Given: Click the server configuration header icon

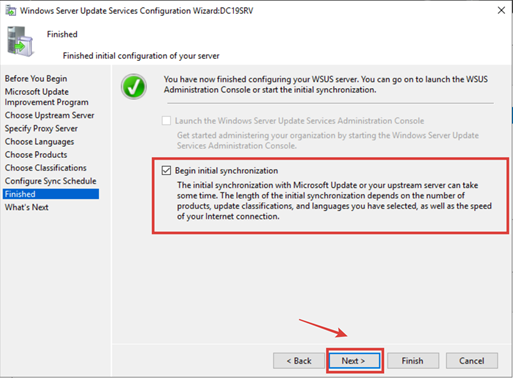Looking at the screenshot, I should (x=20, y=41).
